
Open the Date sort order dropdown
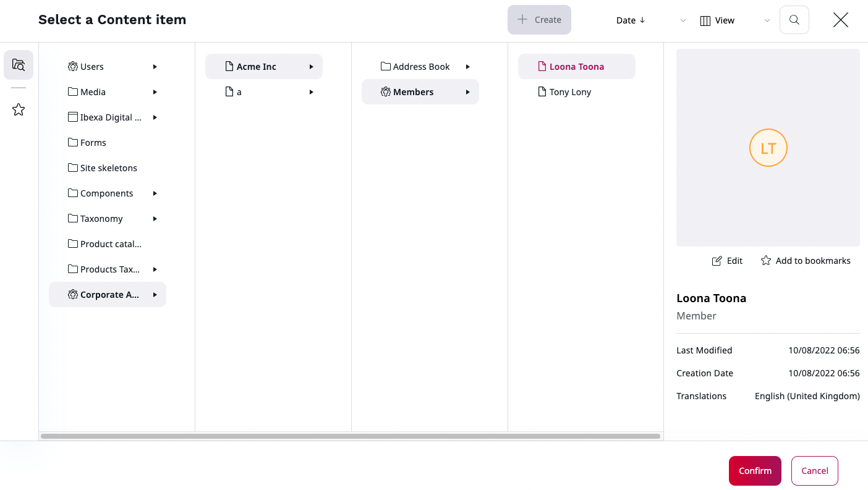click(650, 20)
